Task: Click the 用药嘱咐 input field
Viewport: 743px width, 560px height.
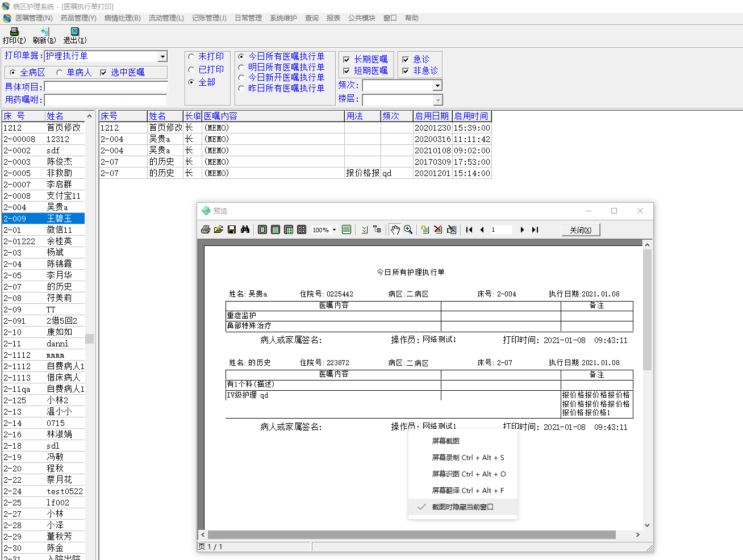Action: tap(106, 100)
